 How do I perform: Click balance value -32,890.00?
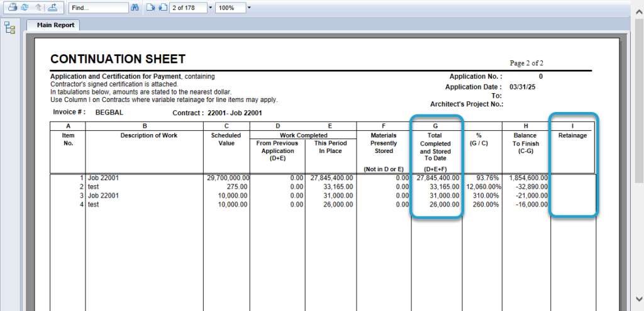531,187
